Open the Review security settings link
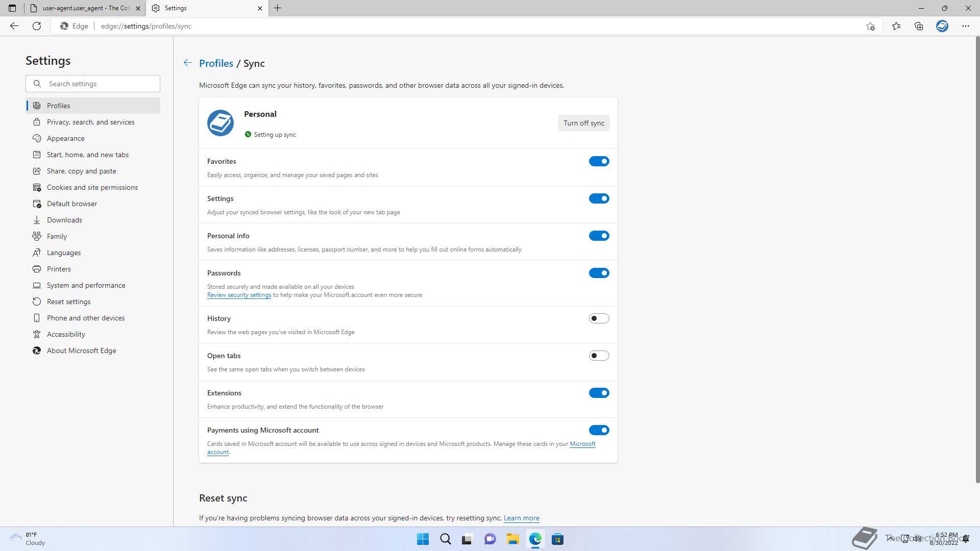The height and width of the screenshot is (551, 980). click(239, 295)
